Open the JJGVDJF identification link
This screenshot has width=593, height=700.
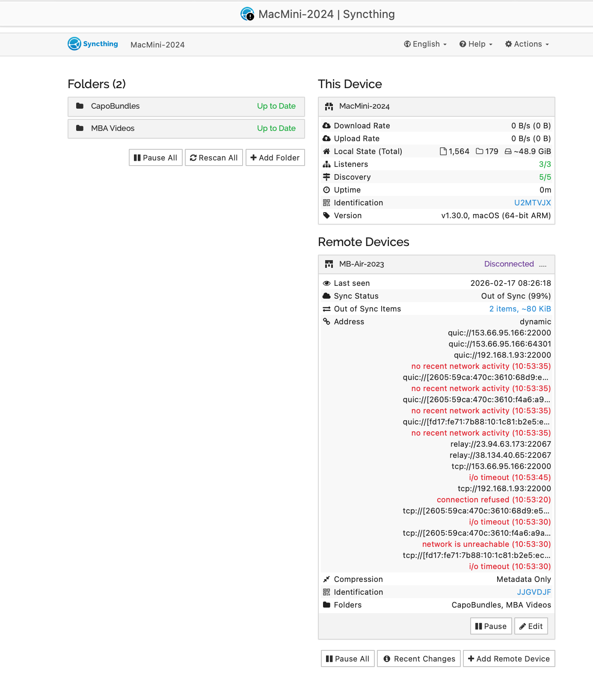coord(534,592)
